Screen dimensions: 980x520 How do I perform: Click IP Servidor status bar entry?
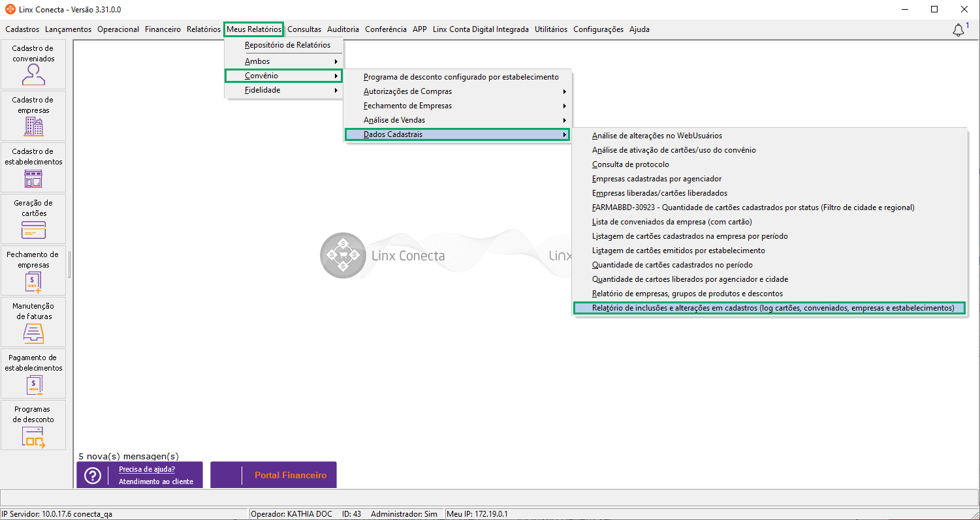coord(57,514)
